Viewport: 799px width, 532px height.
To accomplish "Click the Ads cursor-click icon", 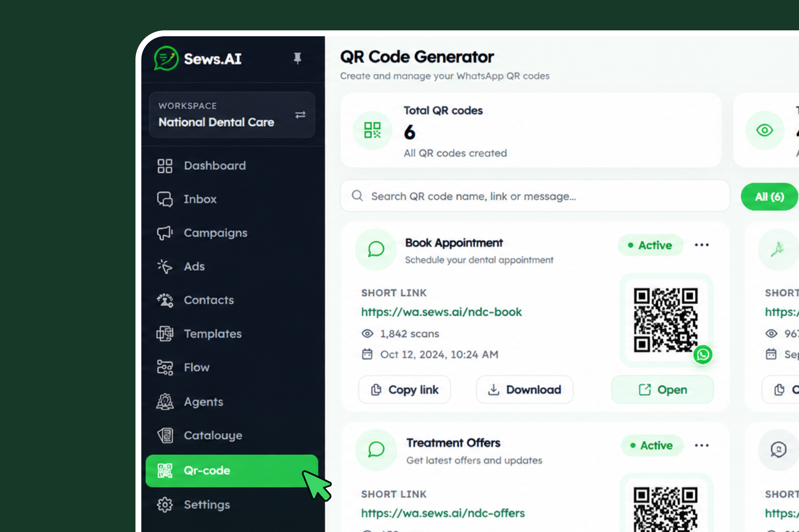I will pyautogui.click(x=165, y=267).
